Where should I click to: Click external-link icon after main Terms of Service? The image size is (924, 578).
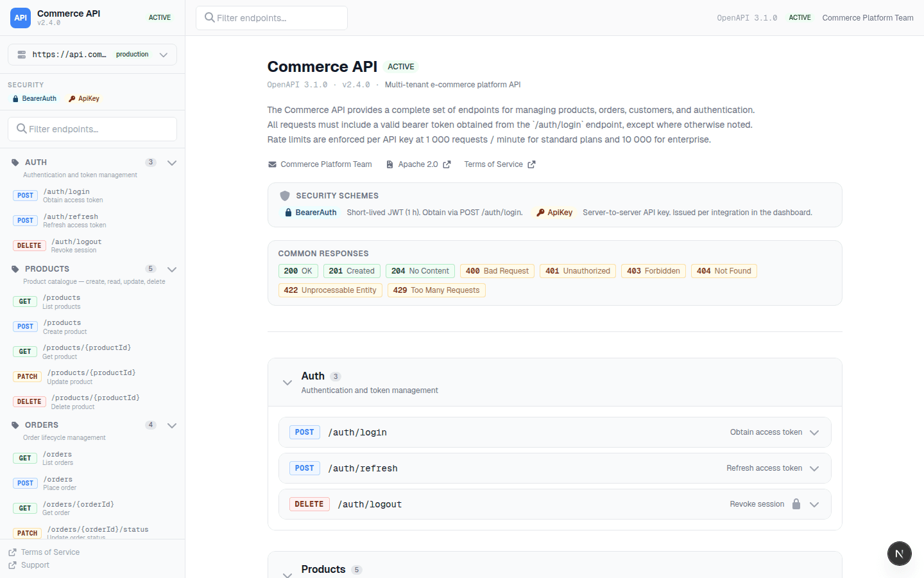[x=531, y=164]
